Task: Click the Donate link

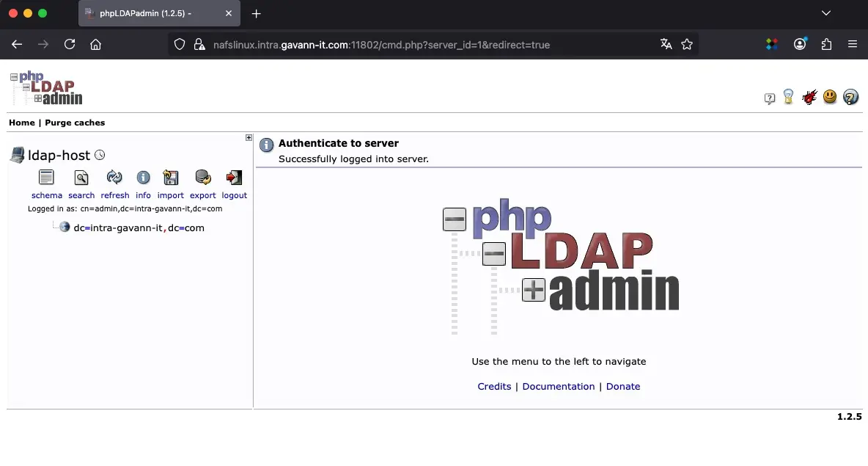Action: click(623, 386)
